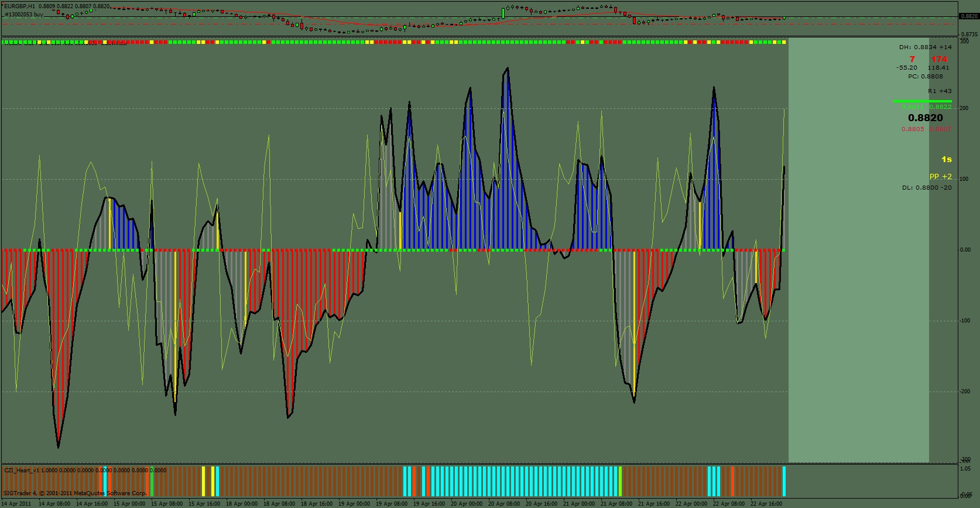Click the 1.05 value on CZI_Heart scale
980x508 pixels.
click(964, 468)
